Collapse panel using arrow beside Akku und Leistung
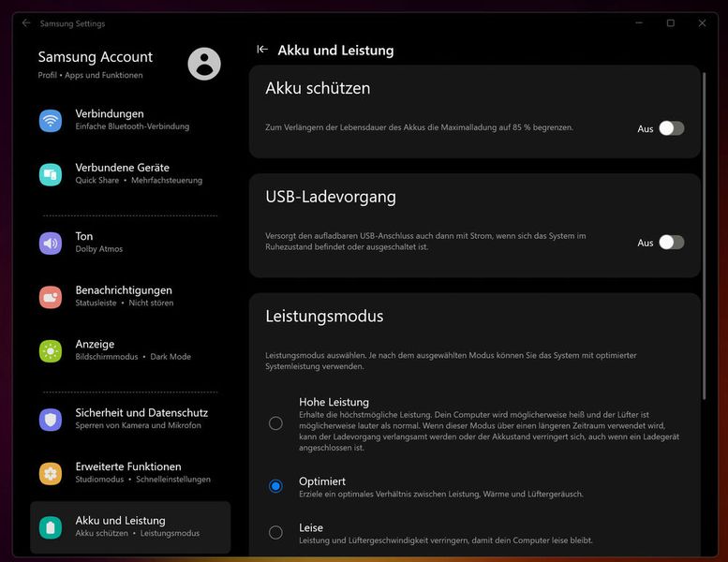This screenshot has height=562, width=728. [262, 50]
